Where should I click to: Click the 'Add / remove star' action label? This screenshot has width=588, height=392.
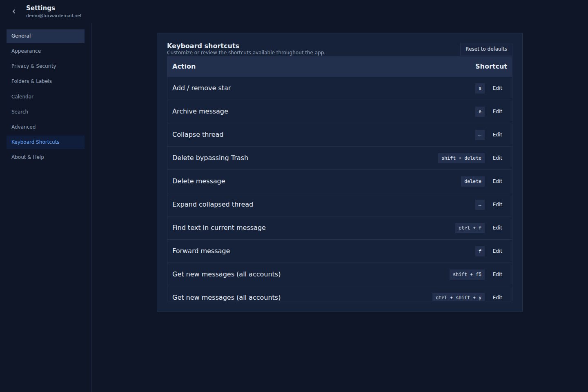coord(201,88)
